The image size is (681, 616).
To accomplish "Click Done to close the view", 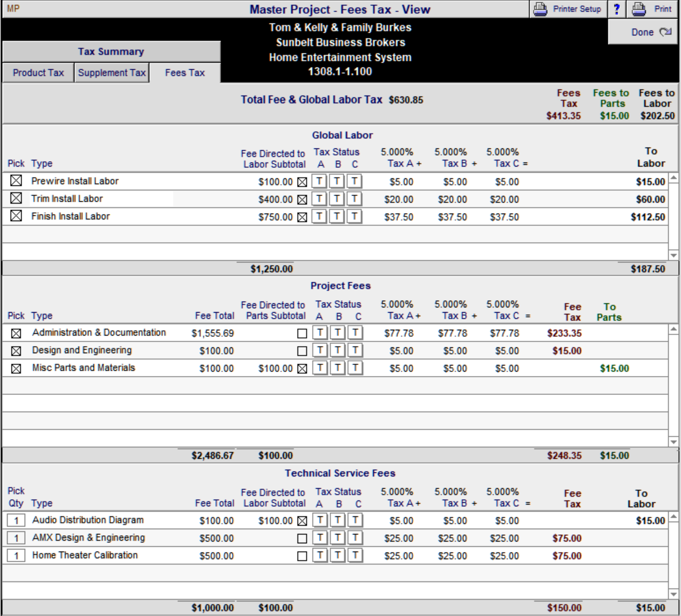I will [x=643, y=32].
